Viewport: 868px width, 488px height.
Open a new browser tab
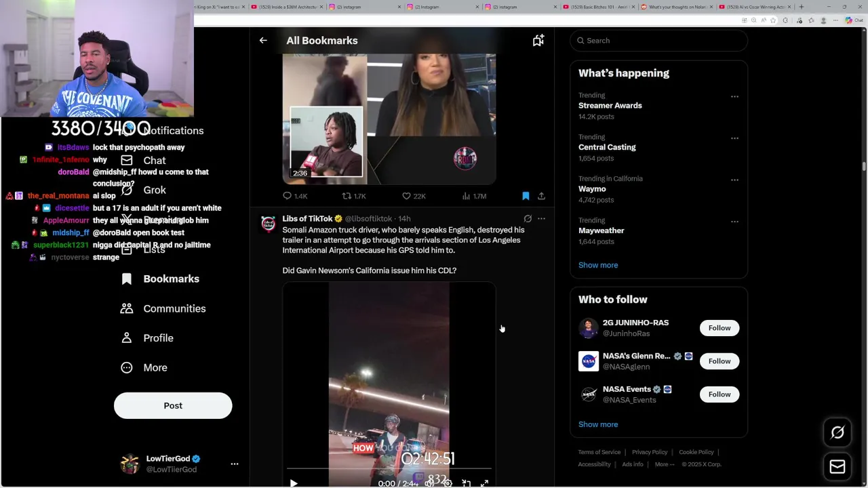802,7
